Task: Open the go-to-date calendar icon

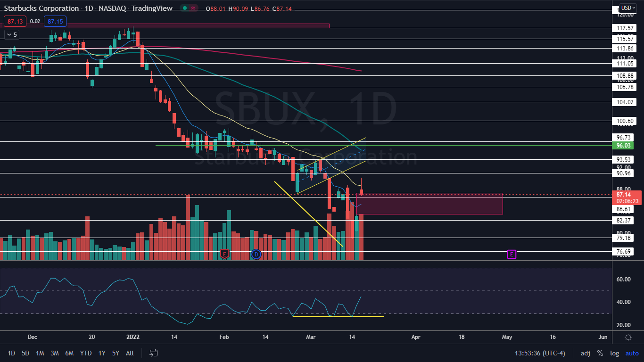Action: pyautogui.click(x=153, y=353)
